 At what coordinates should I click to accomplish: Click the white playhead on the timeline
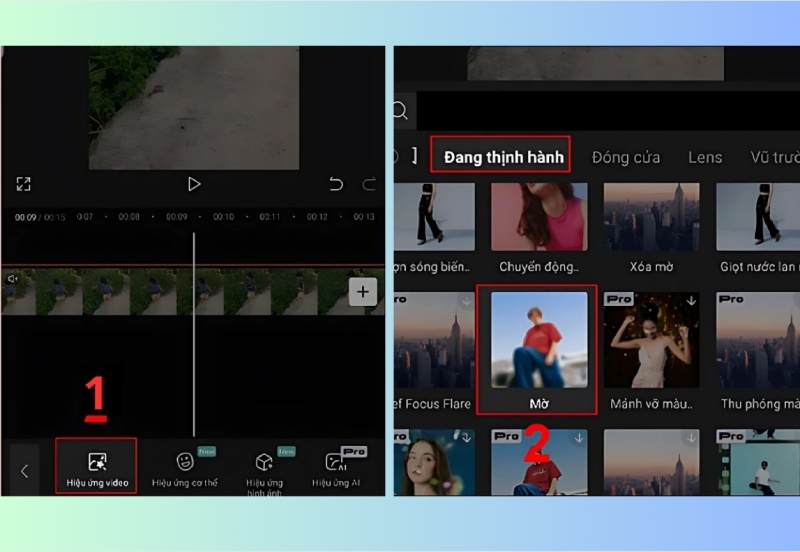[x=194, y=330]
